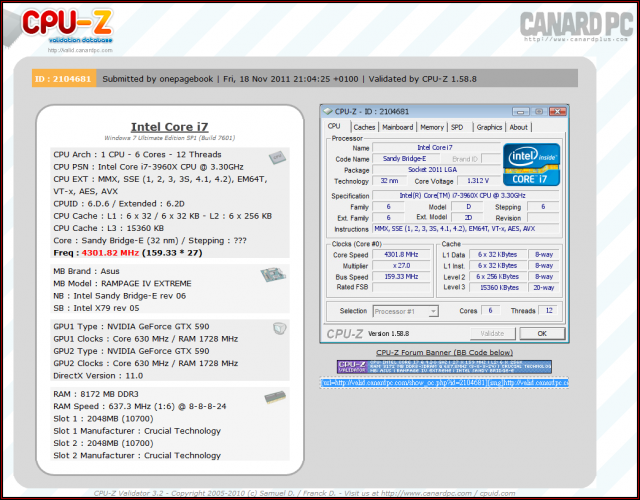Click the CPU-Z window maximize button
The image size is (640, 500).
point(539,111)
